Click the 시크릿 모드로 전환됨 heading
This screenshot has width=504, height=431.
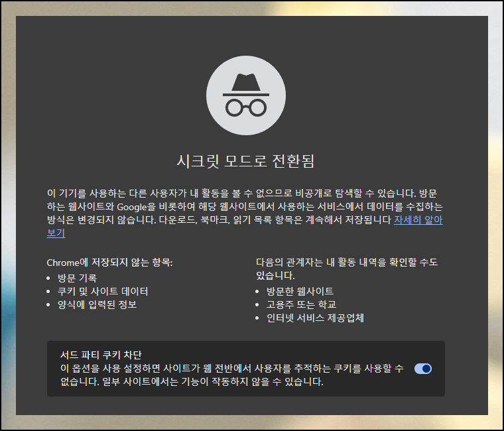click(245, 160)
